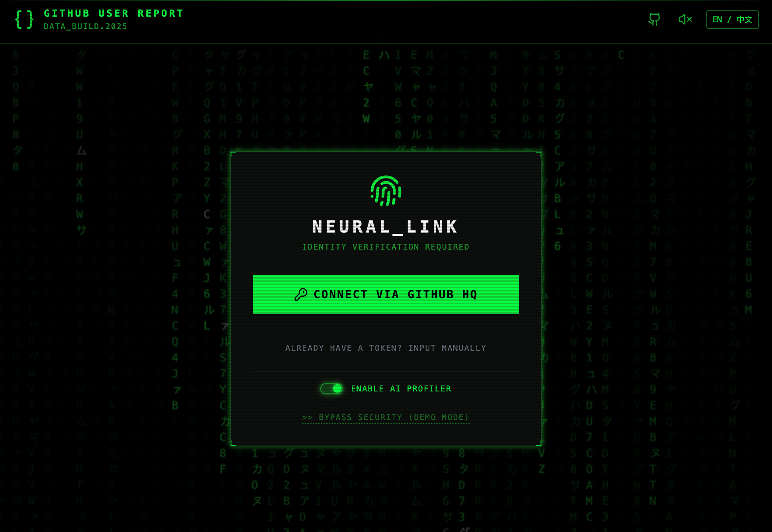Image resolution: width=772 pixels, height=532 pixels.
Task: Click IDENTITY VERIFICATION REQUIRED text
Action: click(386, 247)
